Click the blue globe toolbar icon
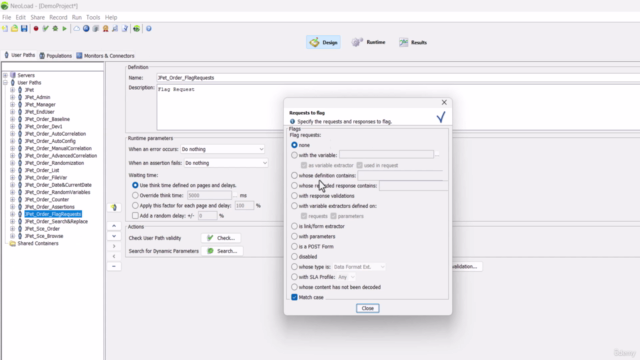Screen dimensions: 640x360 [x=86, y=29]
